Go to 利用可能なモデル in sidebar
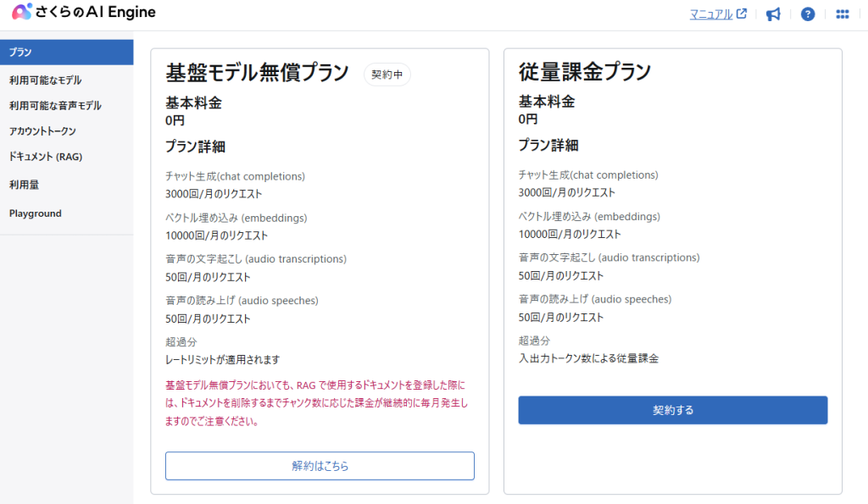The image size is (868, 504). [46, 80]
